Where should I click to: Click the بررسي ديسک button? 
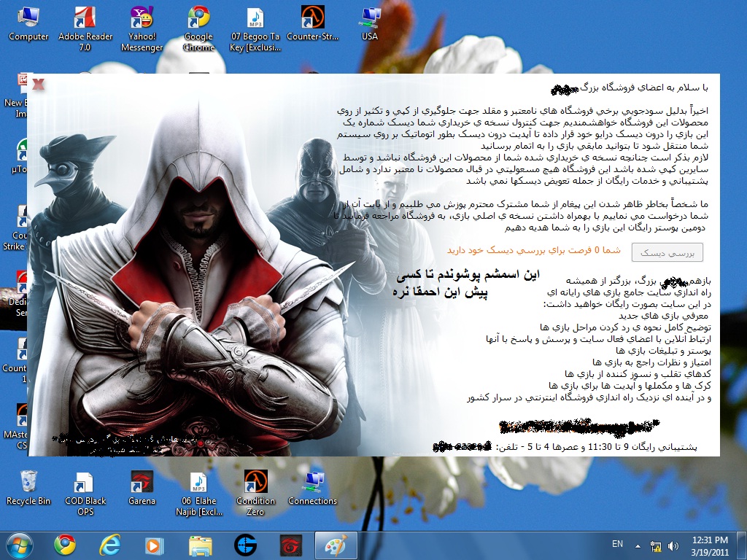tap(667, 253)
